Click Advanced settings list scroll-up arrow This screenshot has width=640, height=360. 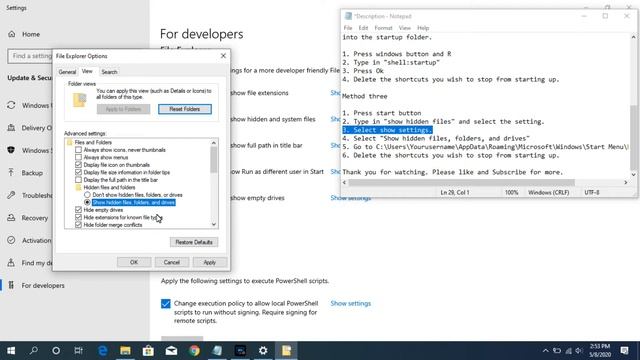(x=213, y=142)
